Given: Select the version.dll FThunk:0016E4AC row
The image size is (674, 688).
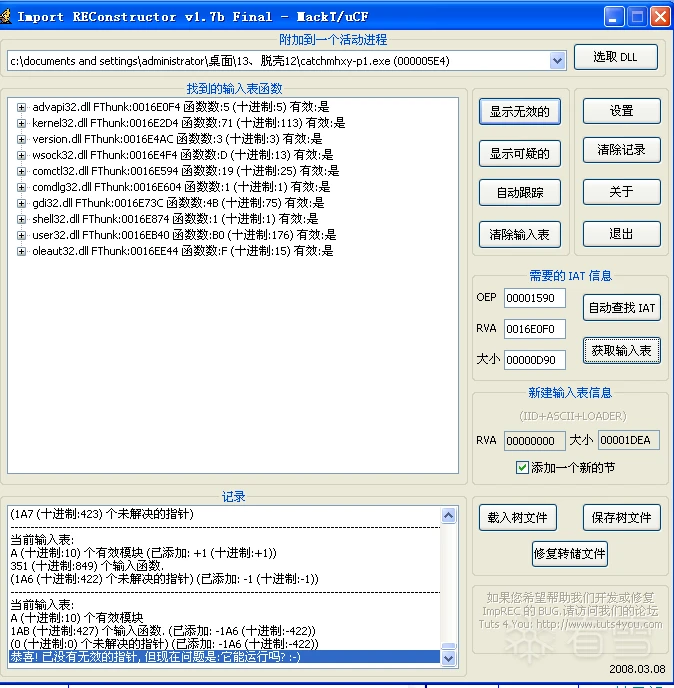Looking at the screenshot, I should coord(177,139).
